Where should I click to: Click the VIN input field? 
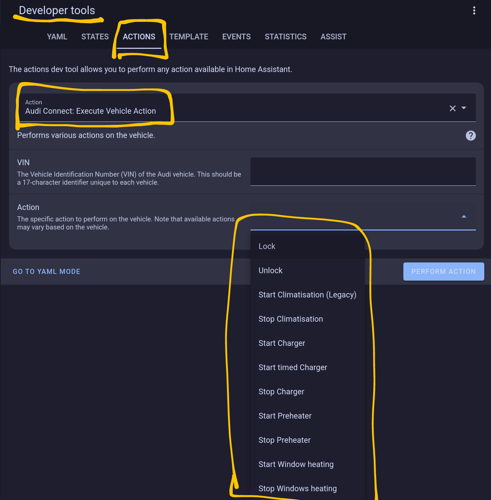(x=363, y=171)
